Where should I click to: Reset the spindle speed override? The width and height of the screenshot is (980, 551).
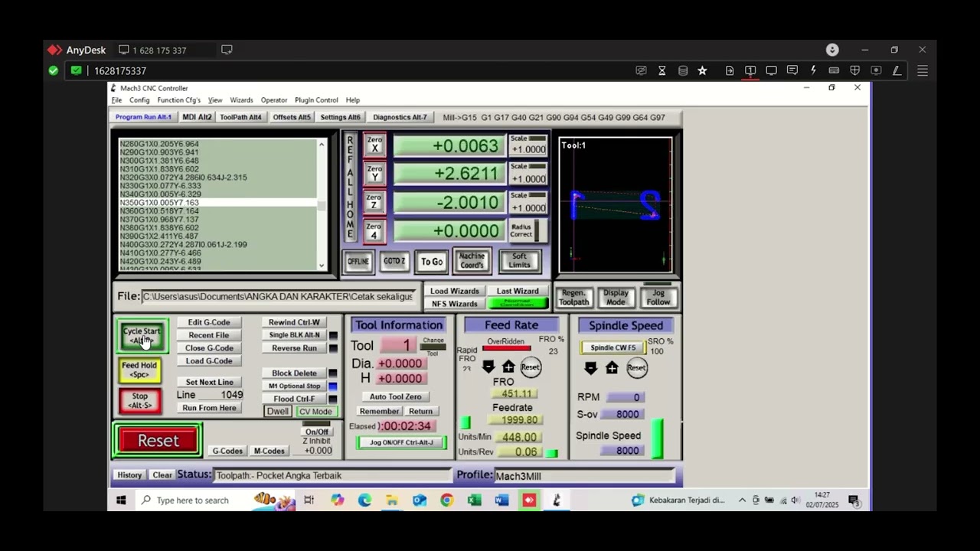point(636,368)
